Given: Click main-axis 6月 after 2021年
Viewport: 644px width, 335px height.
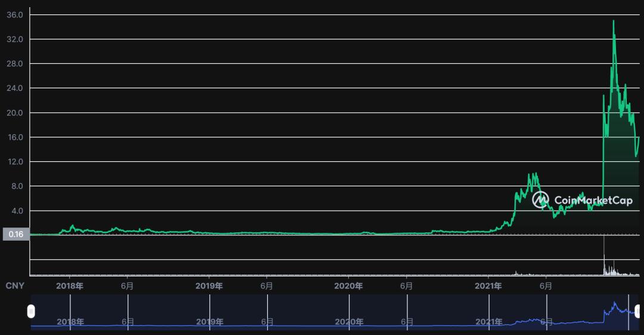Looking at the screenshot, I should click(x=546, y=285).
